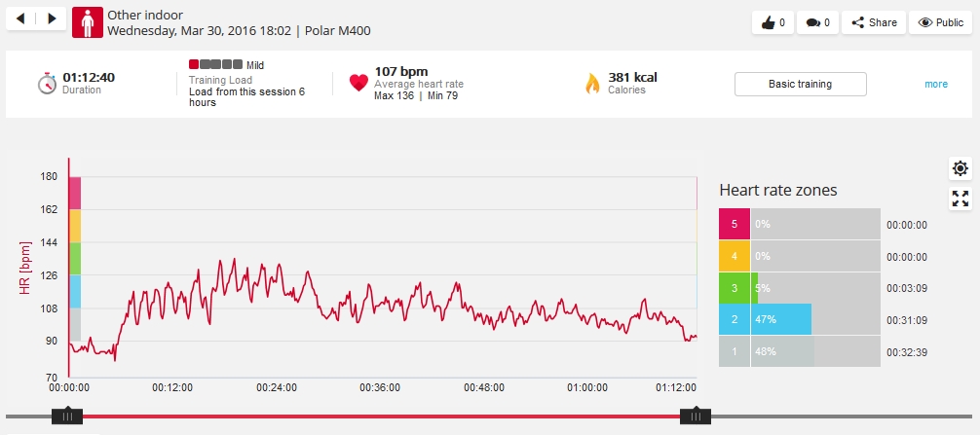Click the flame calories icon
Image resolution: width=980 pixels, height=435 pixels.
(x=591, y=83)
